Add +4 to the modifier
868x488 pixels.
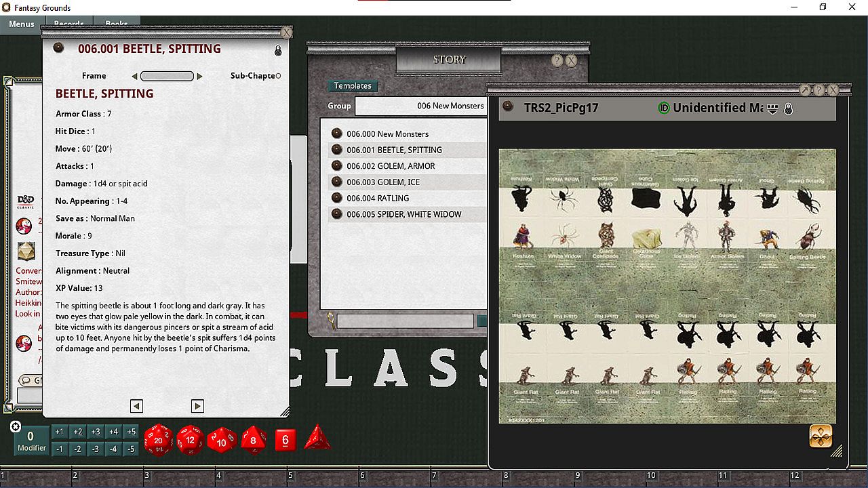click(x=113, y=432)
